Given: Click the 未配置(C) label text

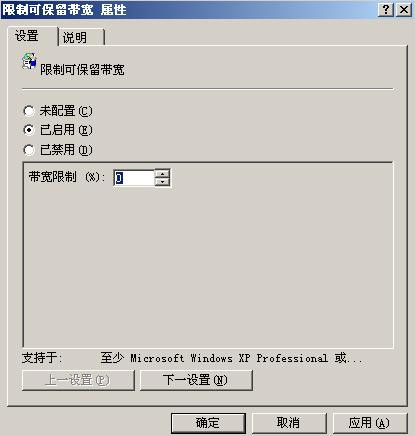Looking at the screenshot, I should (66, 111).
